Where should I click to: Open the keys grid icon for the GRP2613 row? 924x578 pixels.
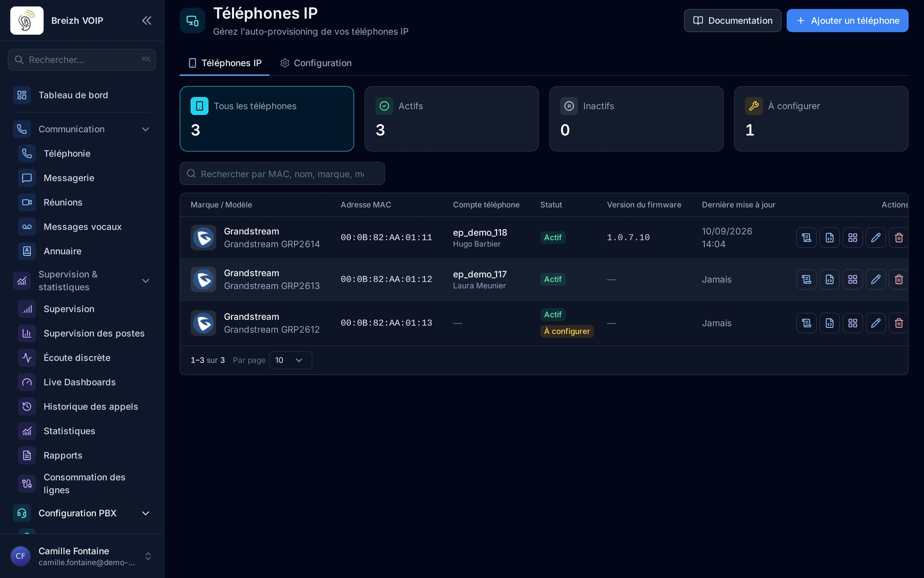(853, 279)
